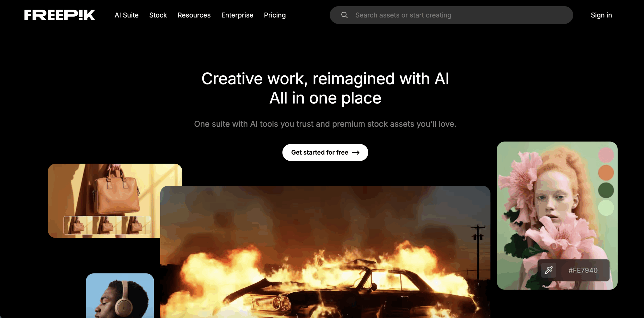
Task: Go to the Pricing page
Action: (275, 15)
